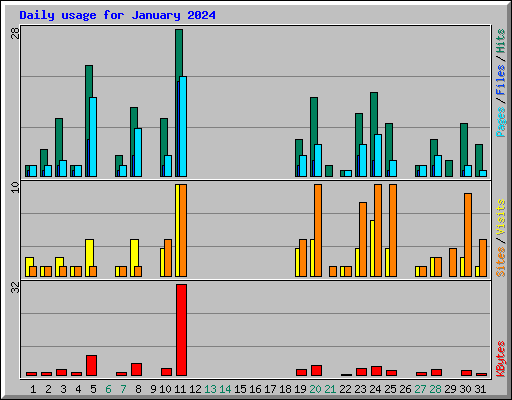Click day label "17" on the x-axis
This screenshot has height=400, width=512.
click(270, 389)
